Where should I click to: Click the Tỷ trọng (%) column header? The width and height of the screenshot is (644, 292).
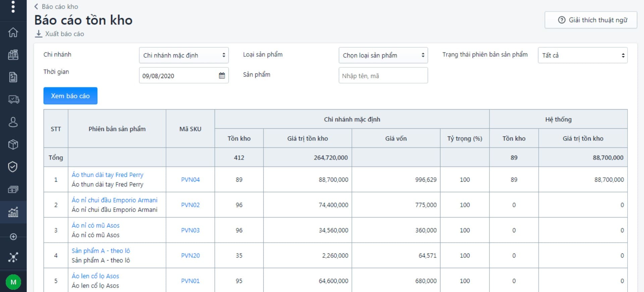pos(465,138)
